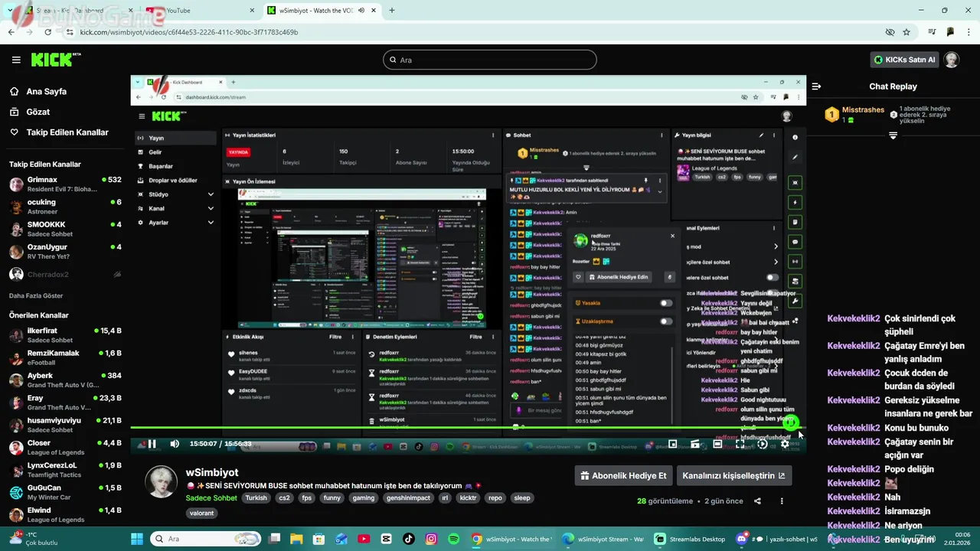The image size is (980, 551).
Task: Open the Windows Start menu
Action: 137,539
